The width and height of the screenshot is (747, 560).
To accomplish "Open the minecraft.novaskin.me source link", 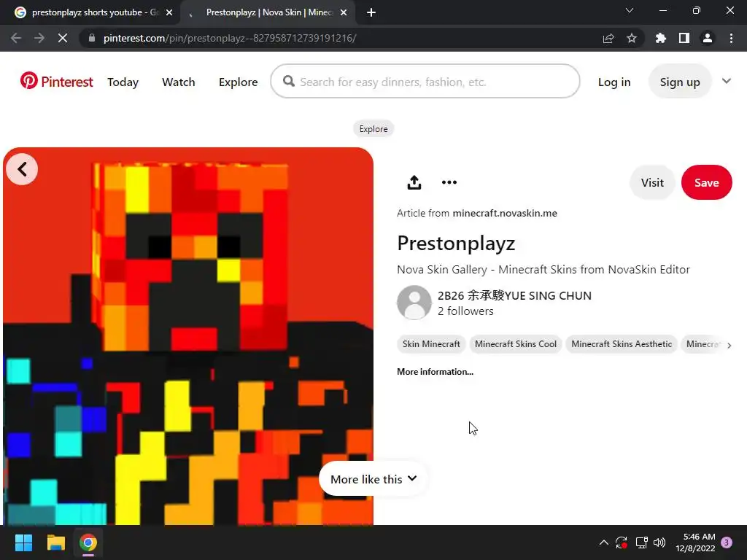I will coord(505,213).
